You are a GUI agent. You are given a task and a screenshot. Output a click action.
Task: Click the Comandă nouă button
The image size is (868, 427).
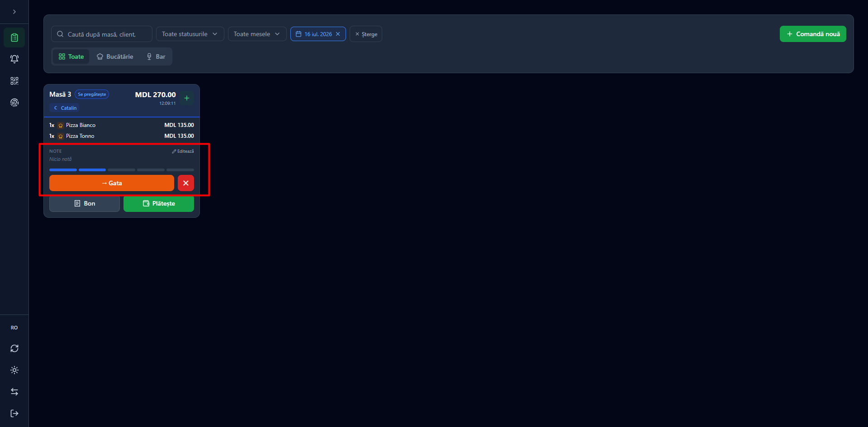tap(813, 34)
